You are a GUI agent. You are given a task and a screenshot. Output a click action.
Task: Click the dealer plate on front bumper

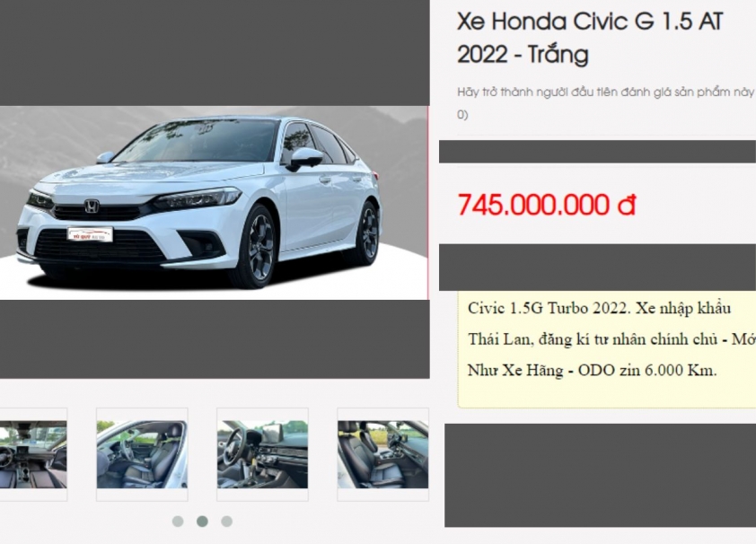coord(90,234)
